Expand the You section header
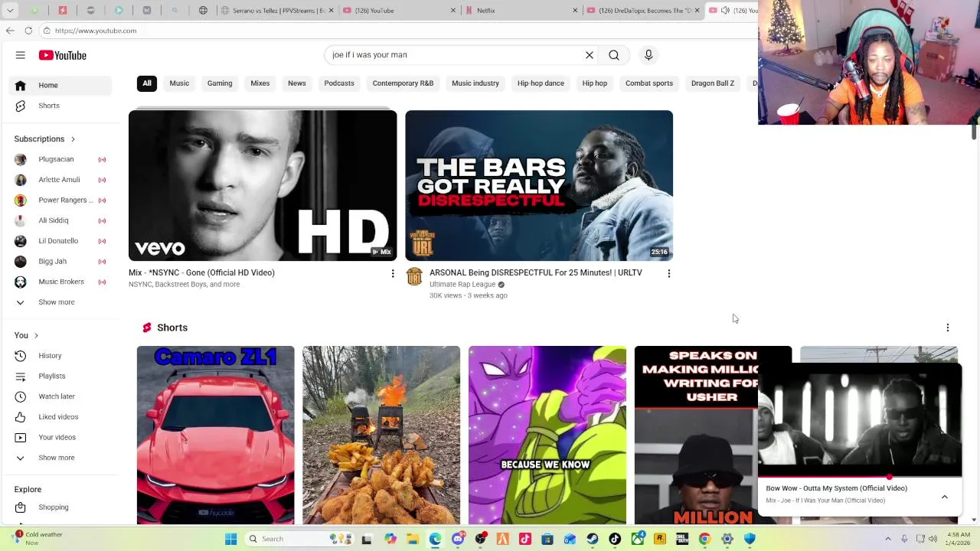Screen dimensions: 980x551 26,335
